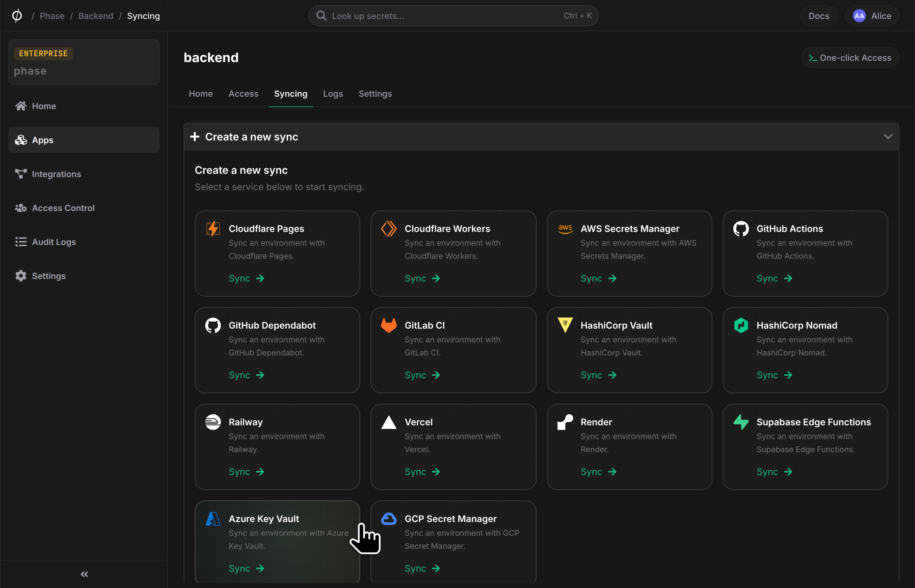Collapse the sidebar with double-chevron icon
Image resolution: width=915 pixels, height=588 pixels.
point(84,574)
